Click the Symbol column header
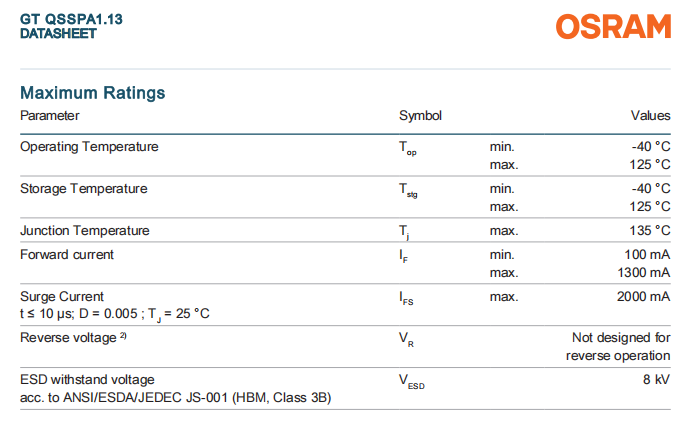The height and width of the screenshot is (444, 690). click(x=420, y=116)
